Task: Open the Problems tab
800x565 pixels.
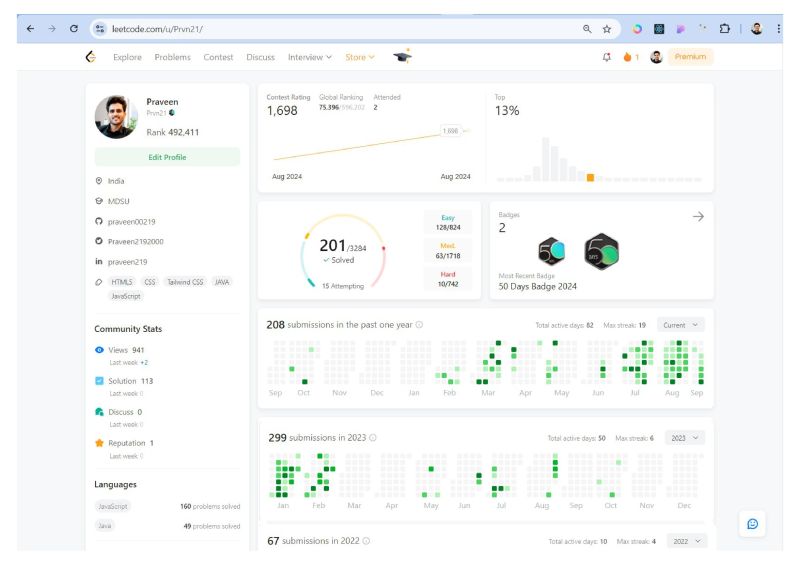Action: click(x=172, y=57)
